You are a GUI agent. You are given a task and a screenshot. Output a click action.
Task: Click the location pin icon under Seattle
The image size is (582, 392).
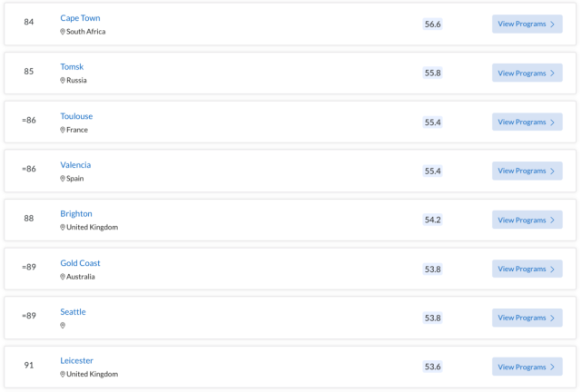tap(63, 325)
